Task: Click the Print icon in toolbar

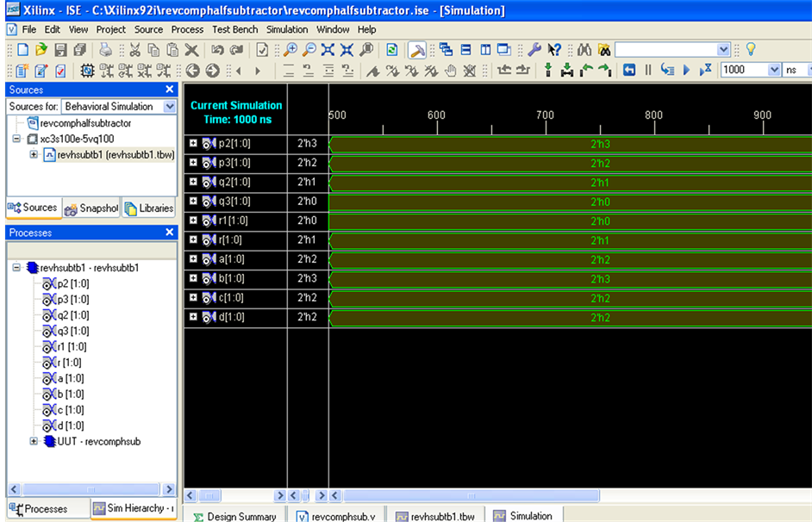Action: 104,50
